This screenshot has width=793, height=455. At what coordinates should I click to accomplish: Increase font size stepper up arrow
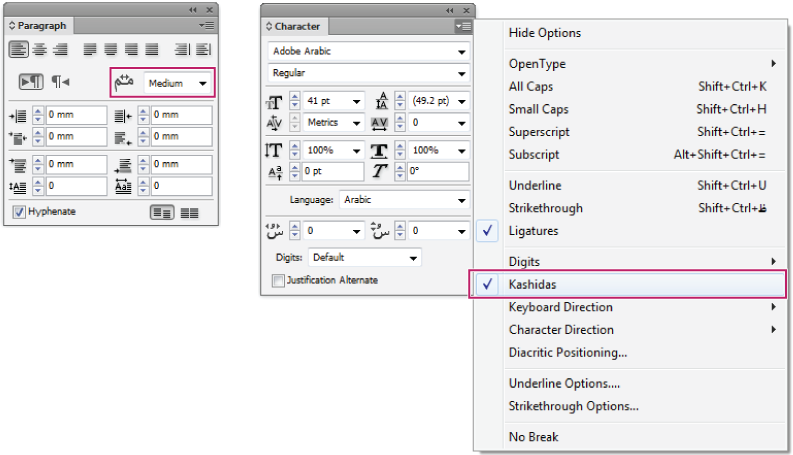pyautogui.click(x=296, y=97)
